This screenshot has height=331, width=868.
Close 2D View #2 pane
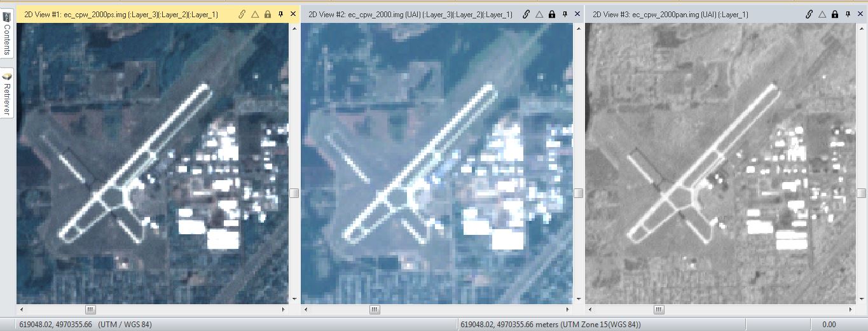point(577,14)
